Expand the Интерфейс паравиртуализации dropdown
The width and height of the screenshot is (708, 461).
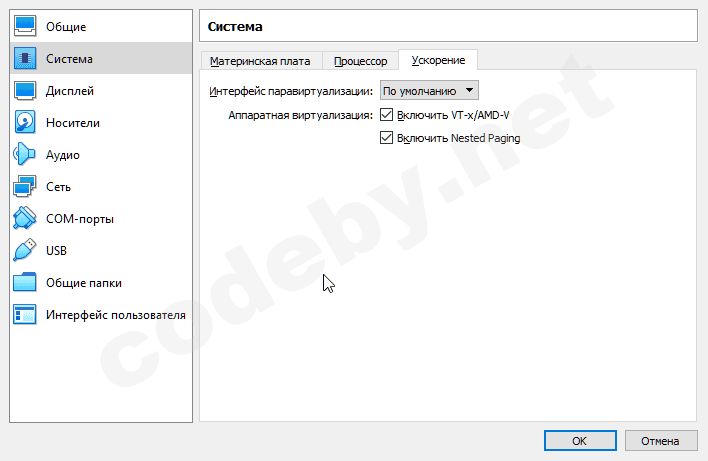pyautogui.click(x=429, y=90)
